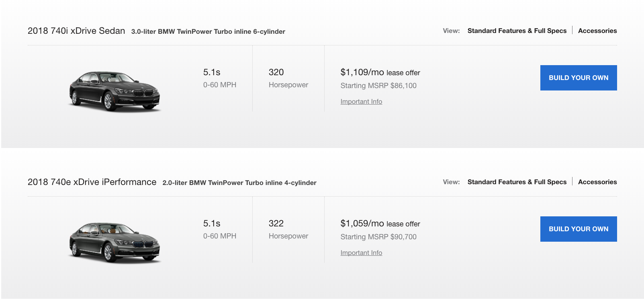
Task: Open Important Info under the $90,700 MSRP
Action: point(361,253)
